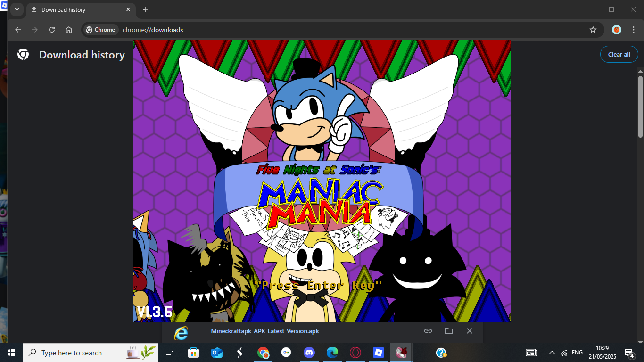
Task: Open the lightning bolt app on taskbar
Action: [x=239, y=353]
